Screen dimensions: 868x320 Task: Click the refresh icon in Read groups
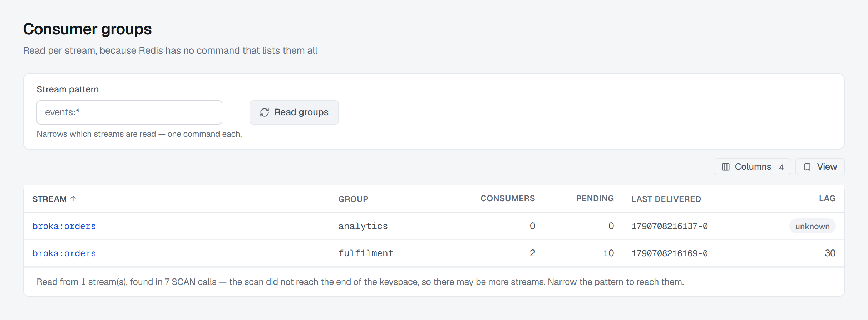265,112
